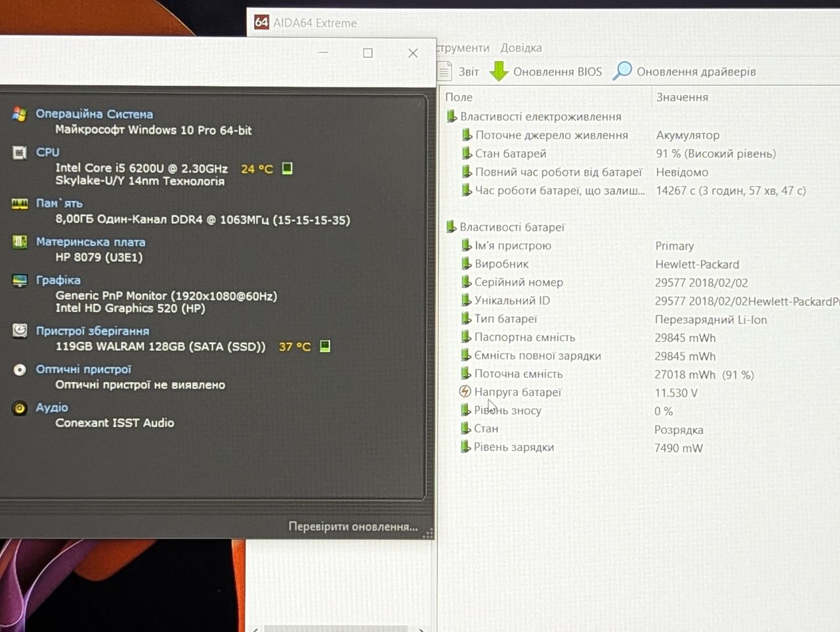Viewport: 840px width, 632px height.
Task: Click the speaker icon beside Аудіо
Action: 20,408
